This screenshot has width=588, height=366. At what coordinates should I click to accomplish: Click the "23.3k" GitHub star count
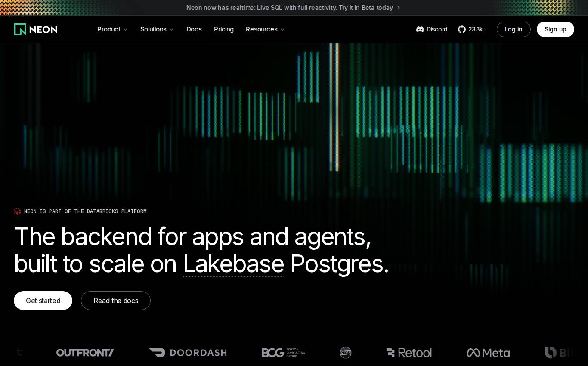click(x=476, y=29)
